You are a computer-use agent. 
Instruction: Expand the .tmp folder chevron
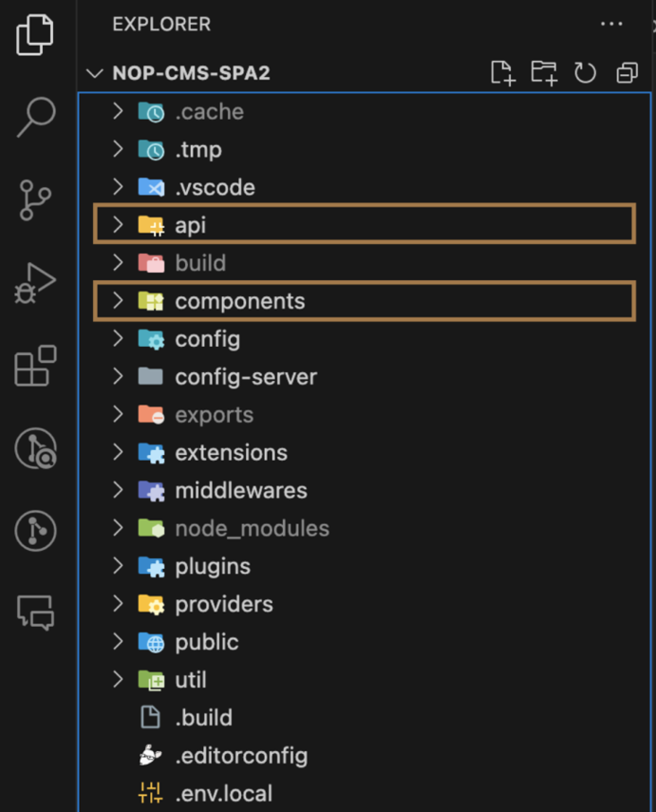coord(118,148)
